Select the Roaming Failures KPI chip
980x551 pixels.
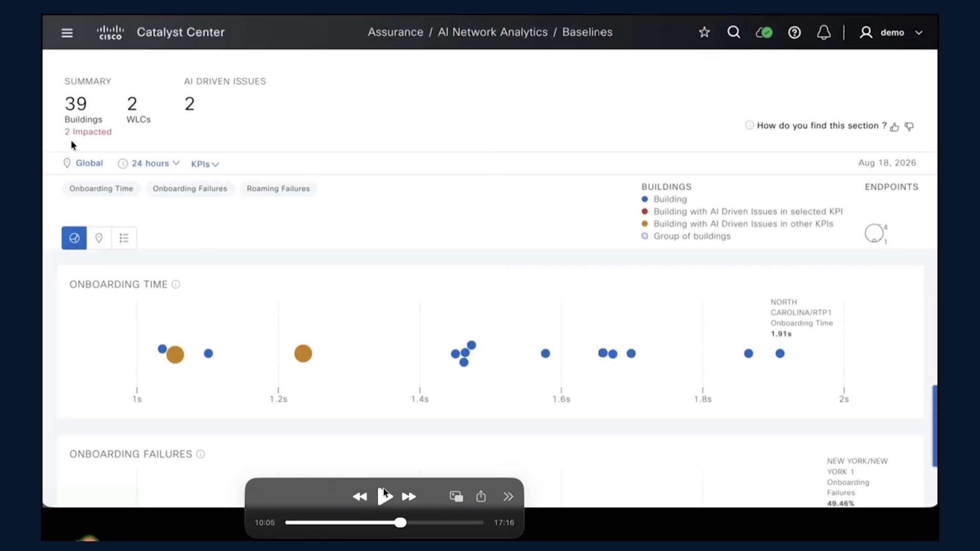click(x=278, y=188)
